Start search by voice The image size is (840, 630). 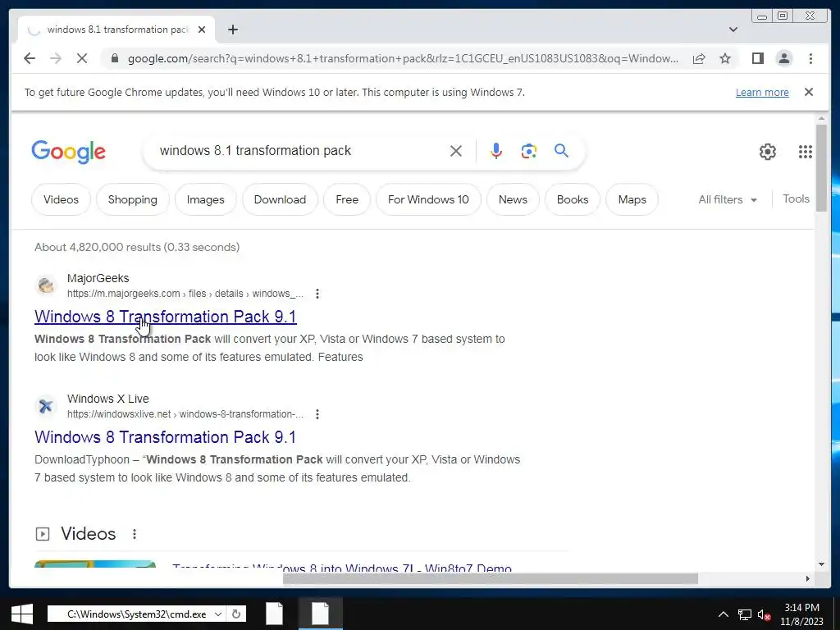pos(496,151)
